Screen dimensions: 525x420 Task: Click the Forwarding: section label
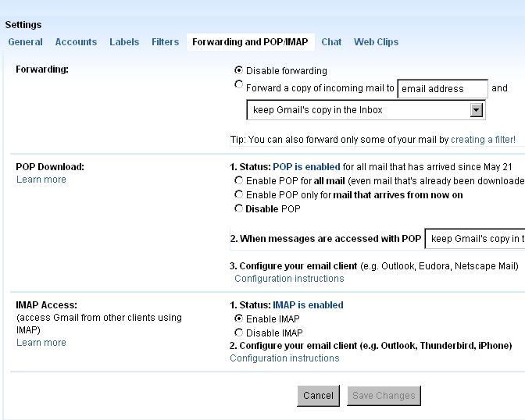point(42,69)
